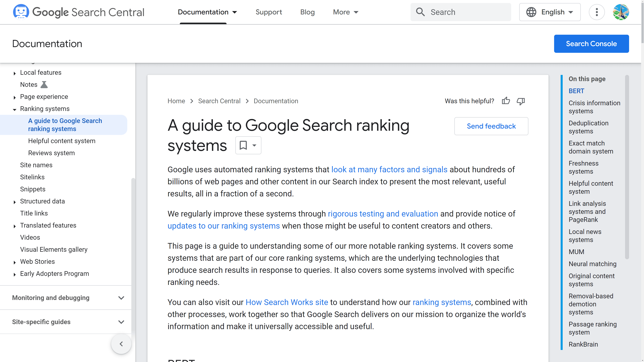Open 'rigorous testing and evaluation' link
The image size is (644, 362).
(383, 214)
